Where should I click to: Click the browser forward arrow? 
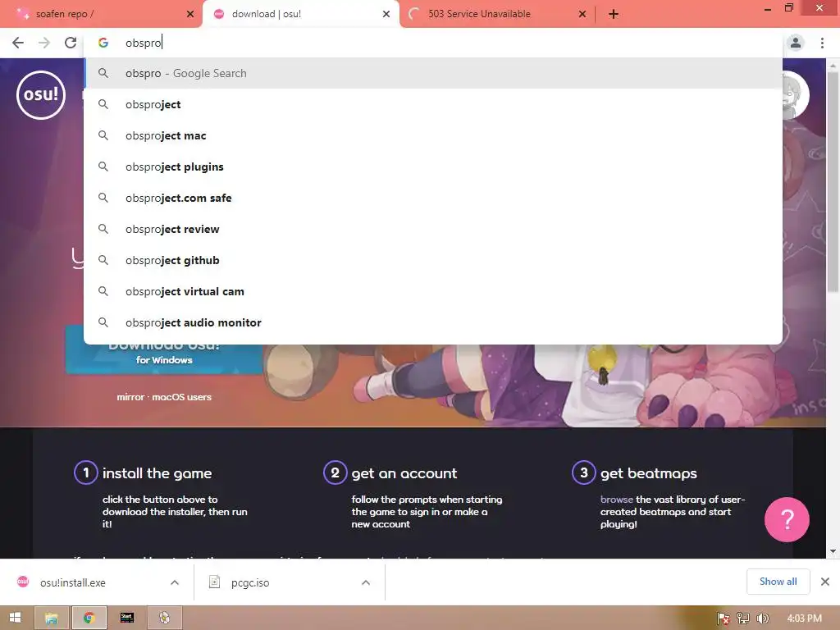click(44, 43)
